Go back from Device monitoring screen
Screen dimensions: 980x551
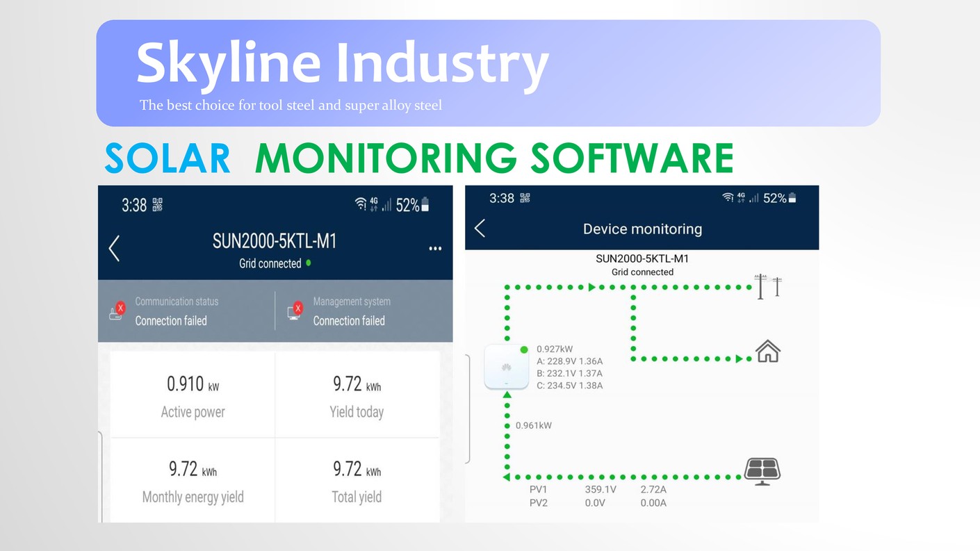pyautogui.click(x=480, y=228)
